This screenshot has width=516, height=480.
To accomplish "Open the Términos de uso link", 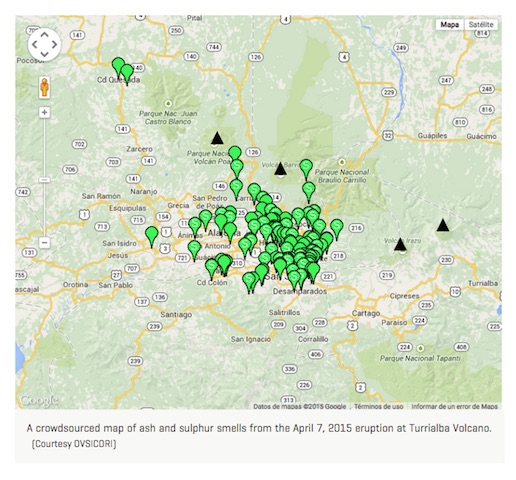I will [x=379, y=406].
